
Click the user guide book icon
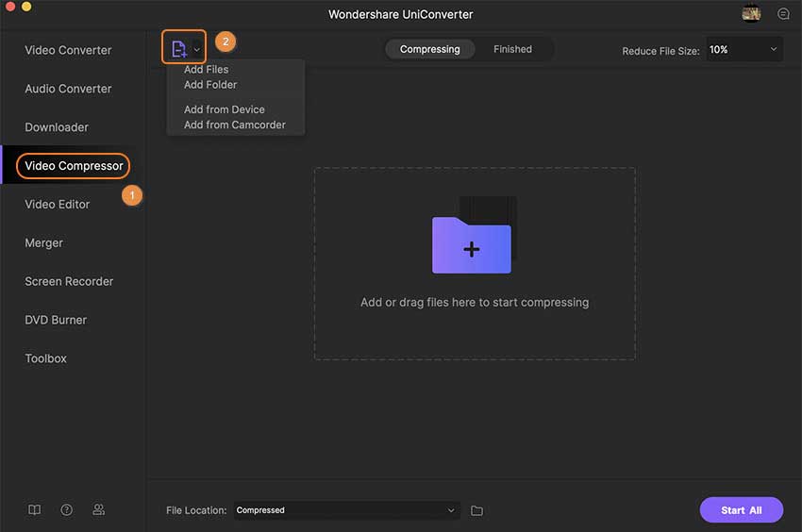[34, 509]
